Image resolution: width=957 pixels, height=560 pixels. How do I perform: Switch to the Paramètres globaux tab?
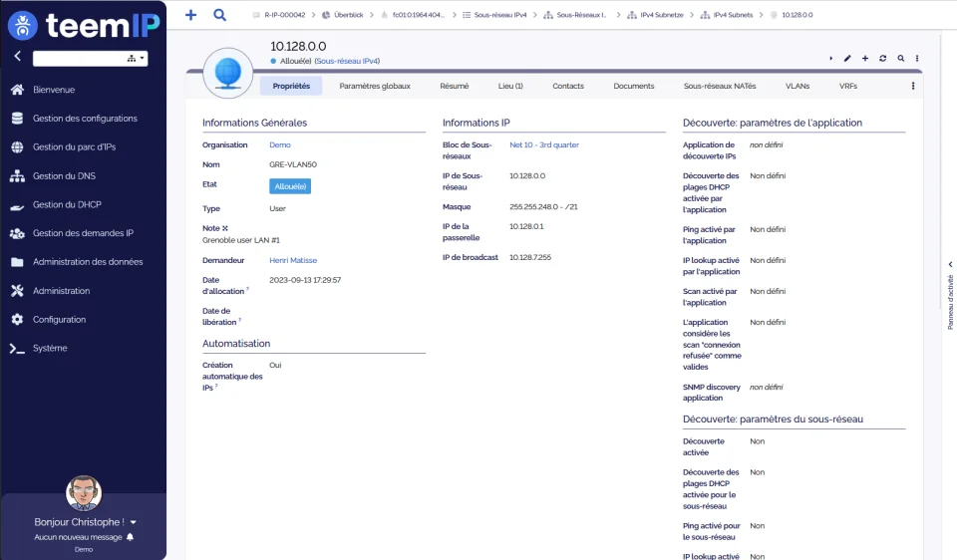click(x=375, y=86)
